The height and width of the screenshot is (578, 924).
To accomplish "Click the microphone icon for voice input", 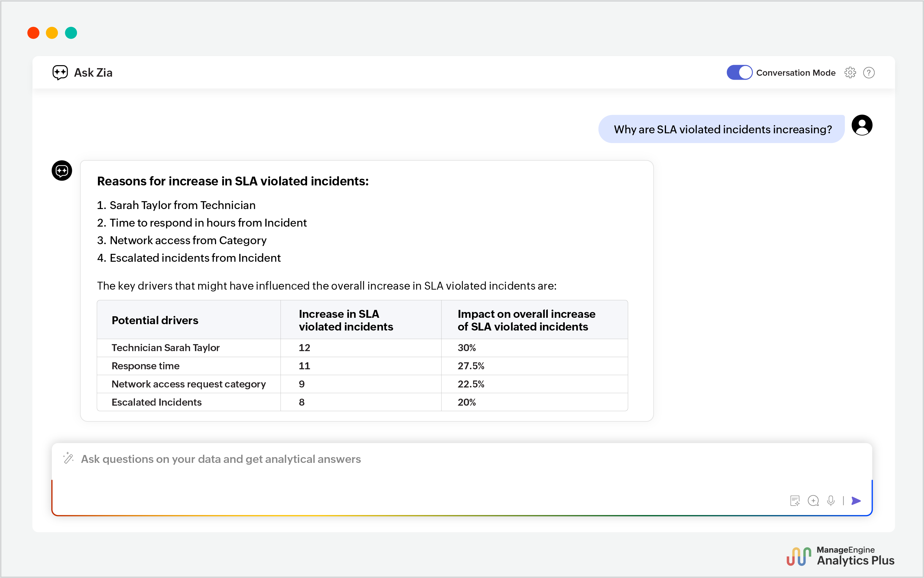I will (831, 500).
